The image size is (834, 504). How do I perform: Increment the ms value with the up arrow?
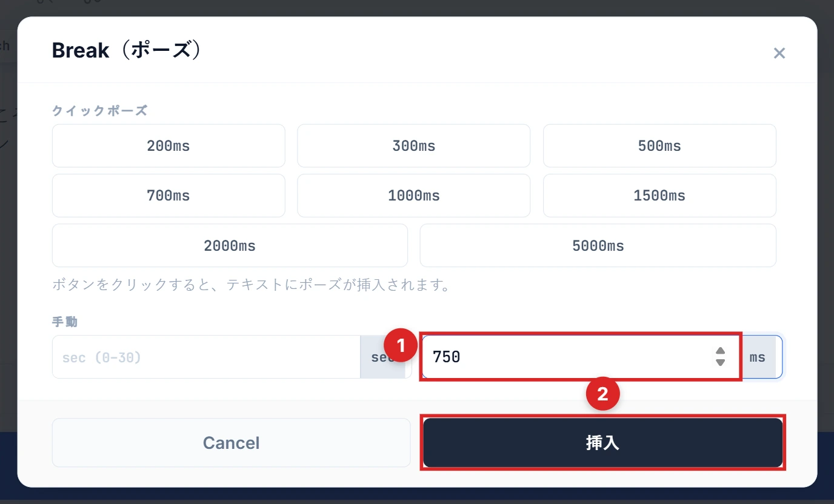(720, 351)
